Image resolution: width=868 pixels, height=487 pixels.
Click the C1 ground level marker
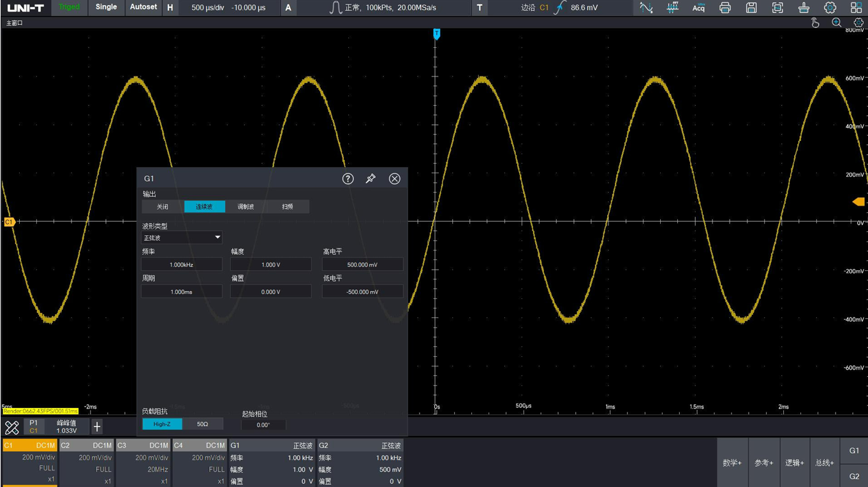[9, 222]
